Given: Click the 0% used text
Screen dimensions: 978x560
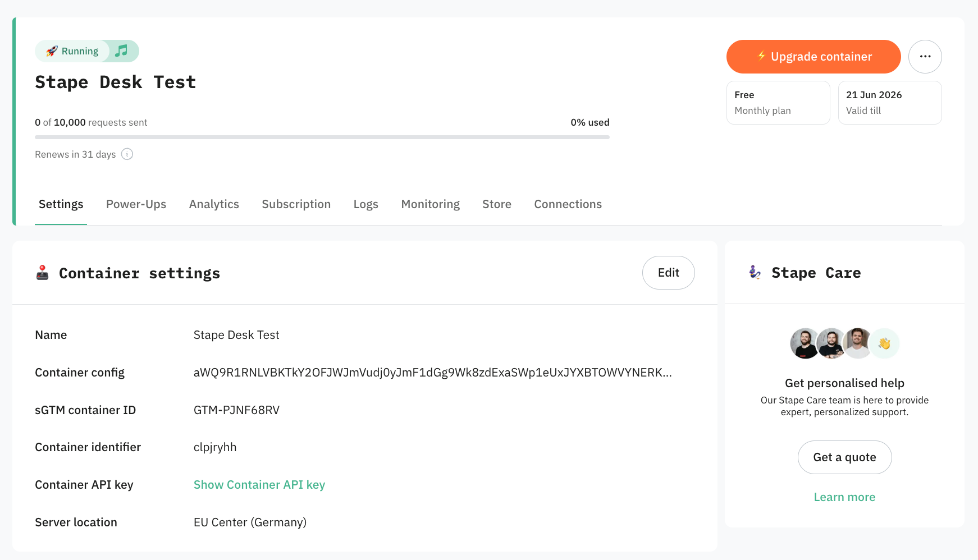Looking at the screenshot, I should click(590, 122).
